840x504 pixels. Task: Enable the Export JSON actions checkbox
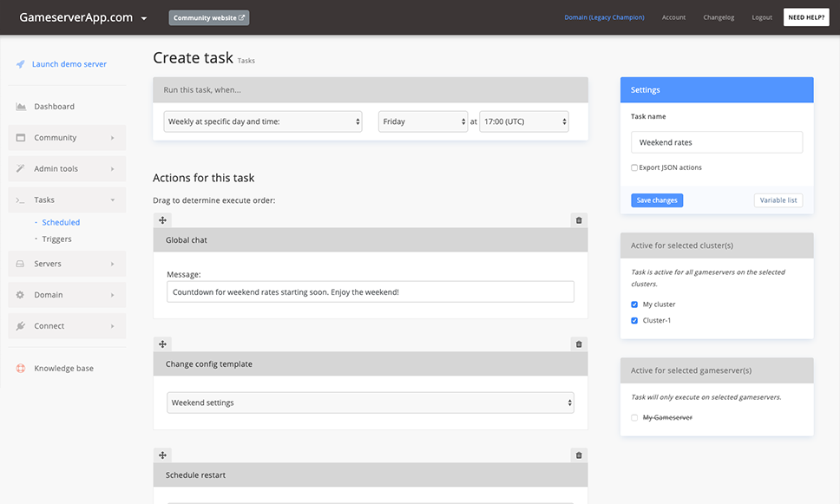[634, 167]
